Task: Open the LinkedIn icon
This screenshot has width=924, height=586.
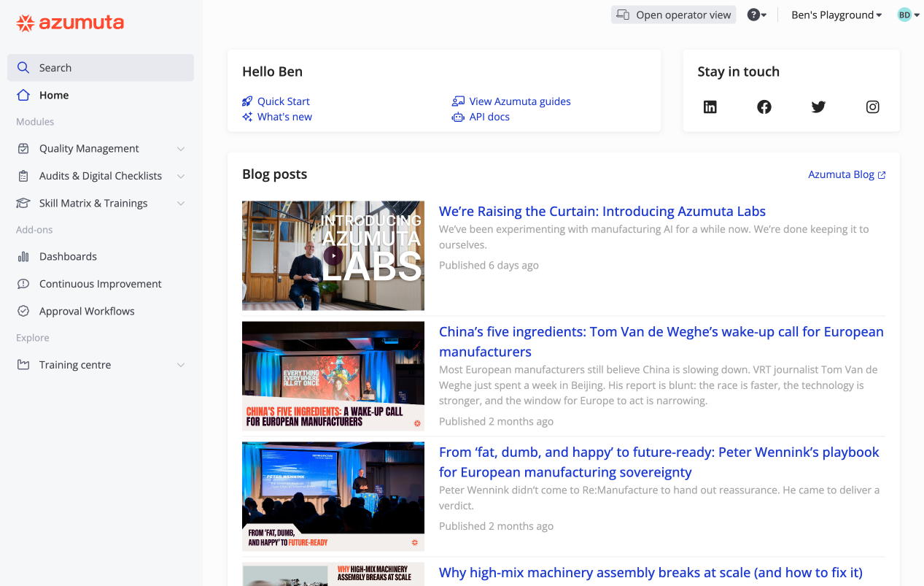Action: 710,107
